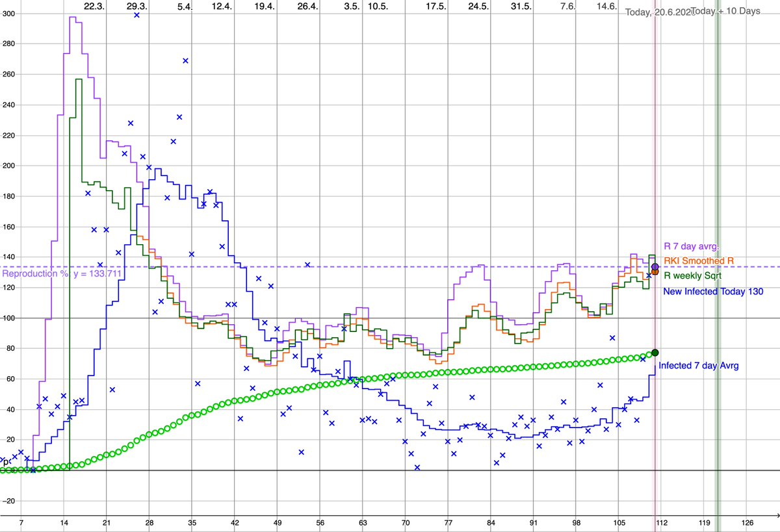Screen dimensions: 780x532
Task: Select day 70 on the x-axis
Action: click(406, 523)
